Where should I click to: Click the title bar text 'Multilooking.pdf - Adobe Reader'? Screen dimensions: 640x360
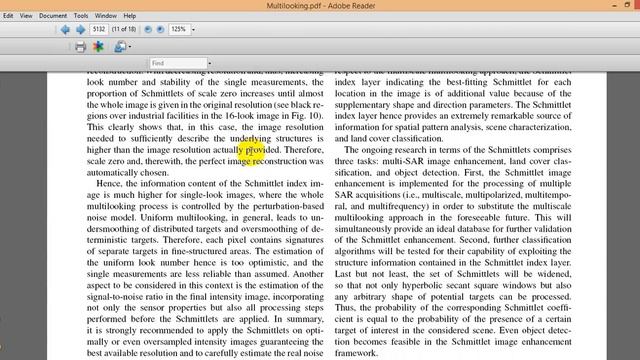pyautogui.click(x=321, y=6)
